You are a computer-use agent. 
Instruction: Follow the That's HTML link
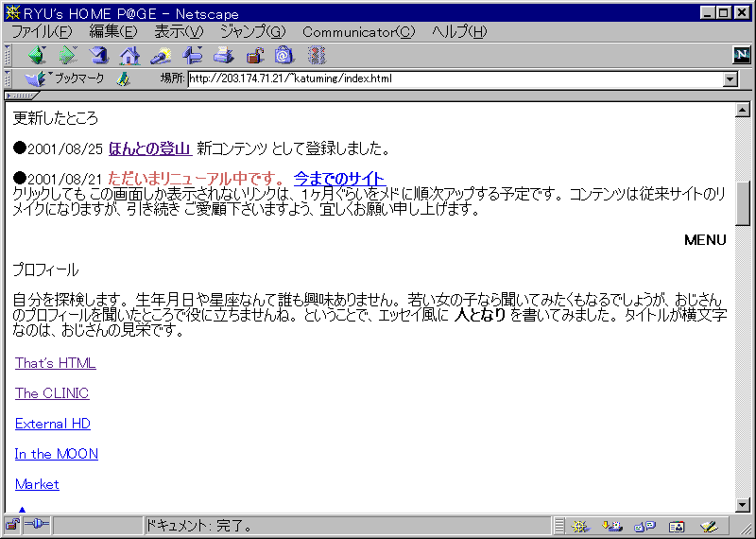point(55,363)
